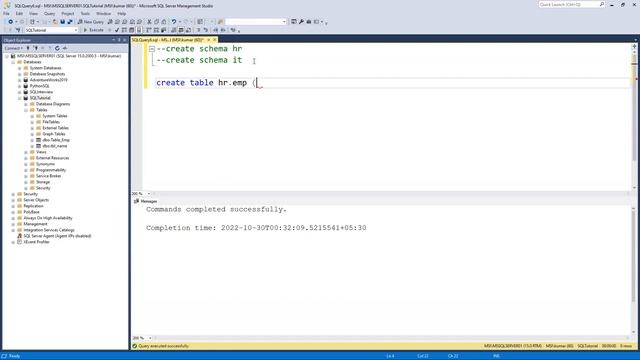Click the Execute button
Viewport: 640px width, 360px height.
click(93, 30)
